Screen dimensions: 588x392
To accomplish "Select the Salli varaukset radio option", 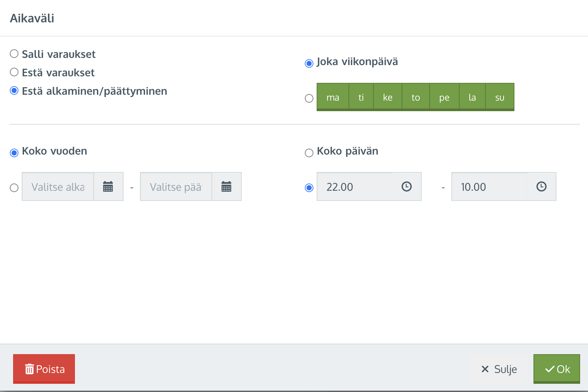I will (x=14, y=54).
